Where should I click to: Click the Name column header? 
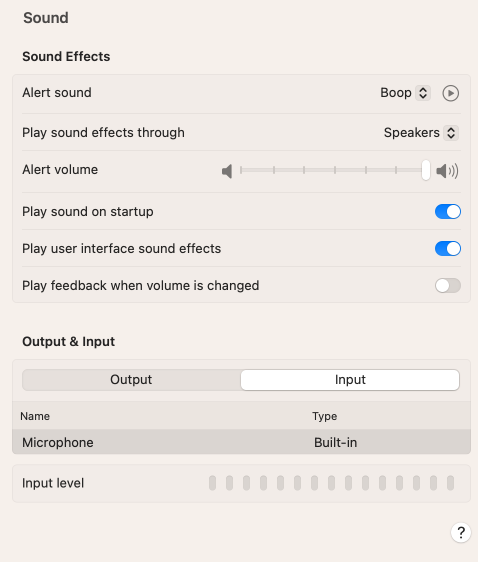35,416
